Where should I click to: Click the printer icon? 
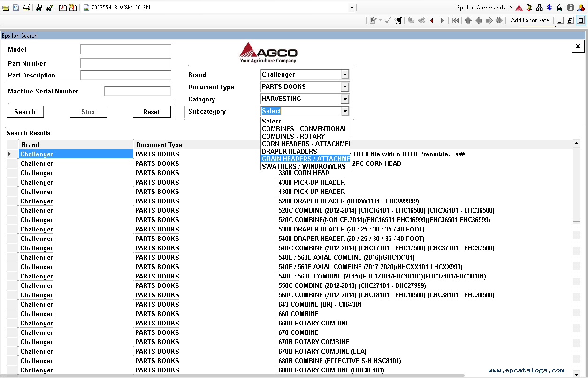coord(26,8)
